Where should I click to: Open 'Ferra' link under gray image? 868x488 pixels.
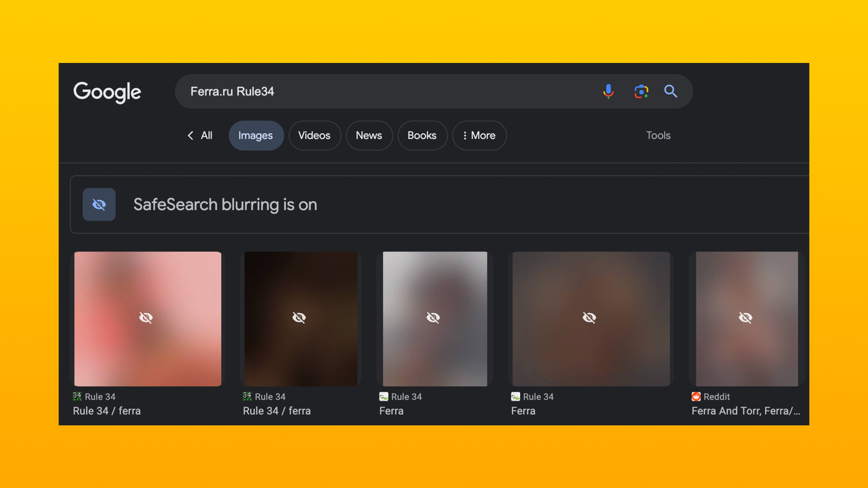click(391, 411)
